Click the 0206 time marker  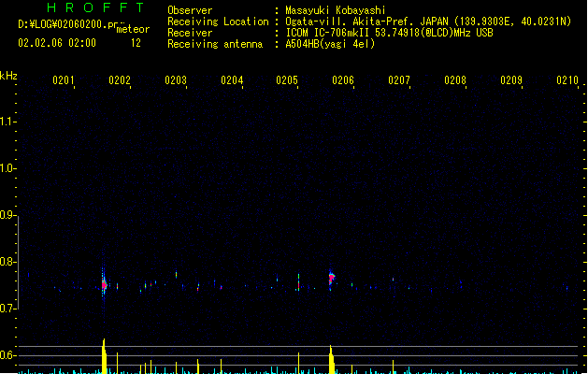point(343,79)
